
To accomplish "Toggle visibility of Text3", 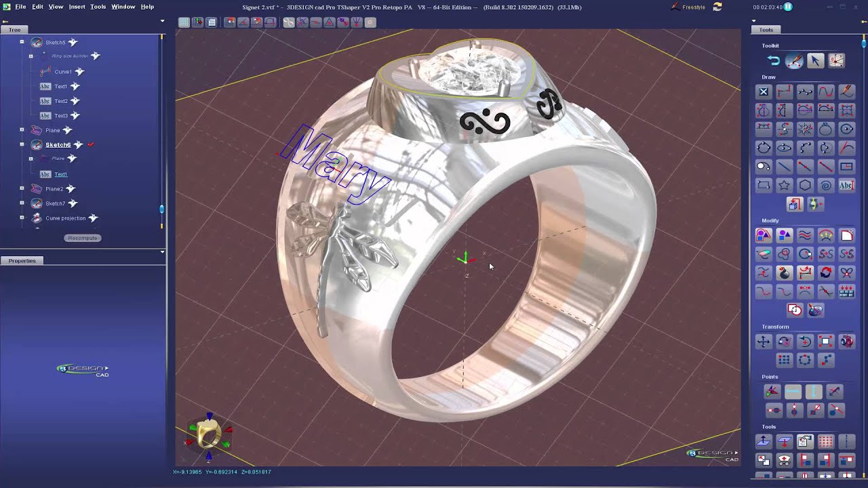I will click(75, 116).
